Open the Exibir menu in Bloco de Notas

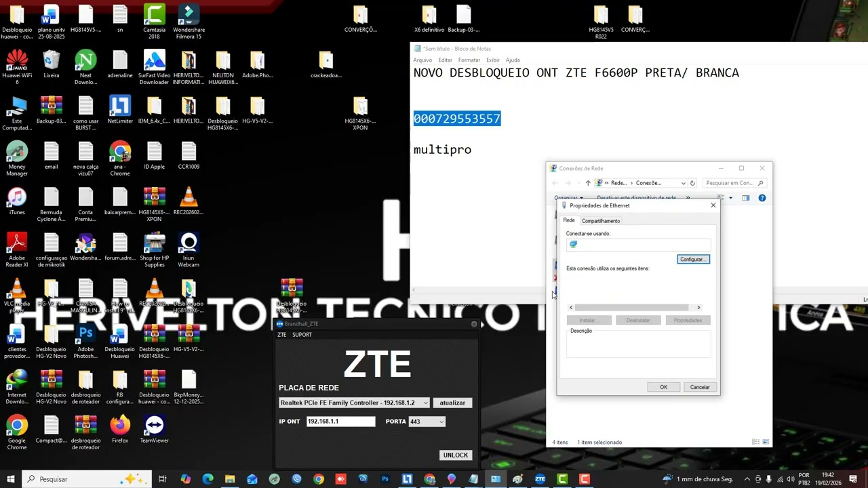(x=493, y=60)
